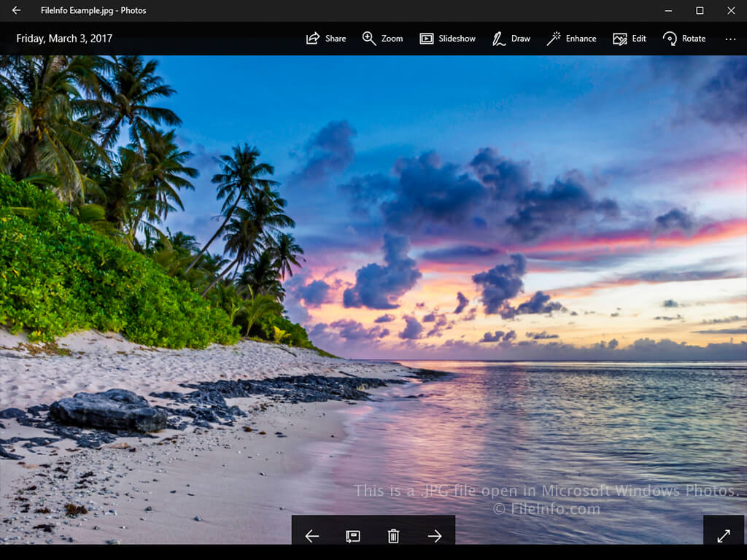The width and height of the screenshot is (747, 560).
Task: Delete the photo with trash icon
Action: [393, 536]
